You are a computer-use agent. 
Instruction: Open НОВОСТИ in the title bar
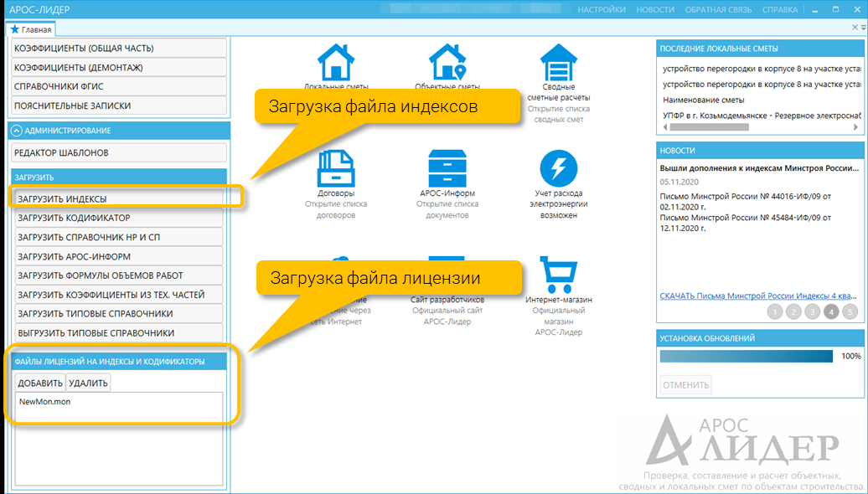655,10
